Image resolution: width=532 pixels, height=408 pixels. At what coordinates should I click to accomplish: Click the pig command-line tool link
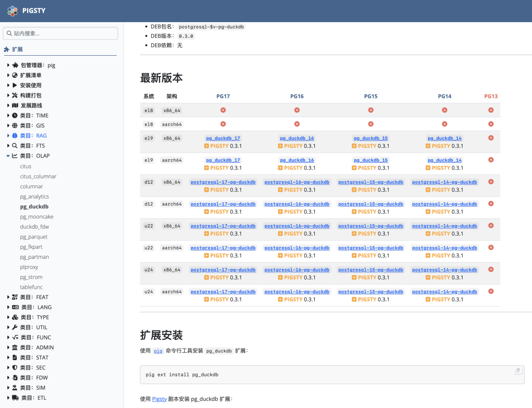[158, 351]
